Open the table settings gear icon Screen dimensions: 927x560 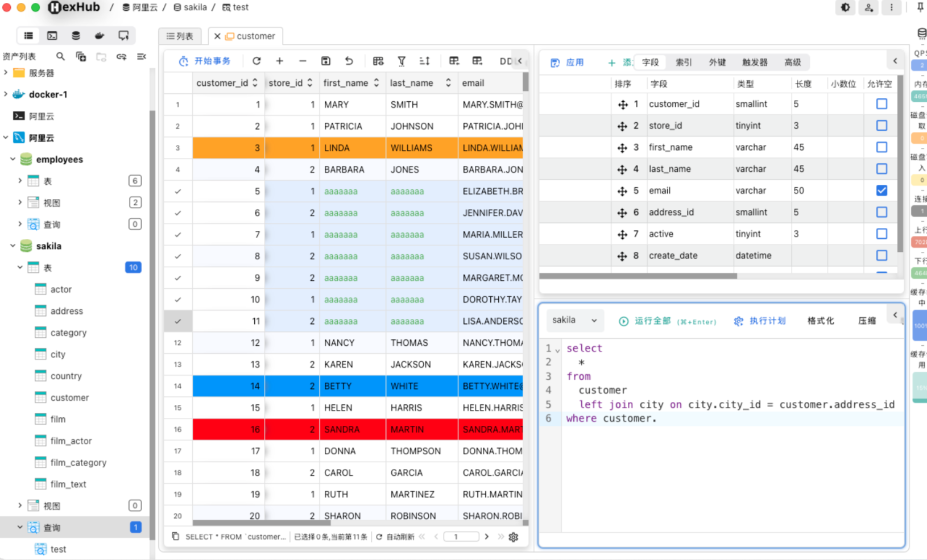coord(514,537)
